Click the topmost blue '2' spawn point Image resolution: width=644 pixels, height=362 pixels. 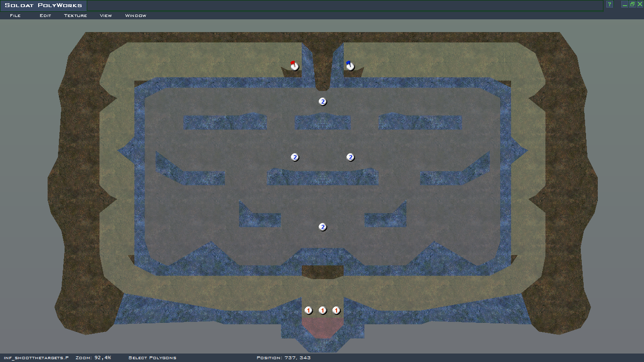click(x=322, y=101)
